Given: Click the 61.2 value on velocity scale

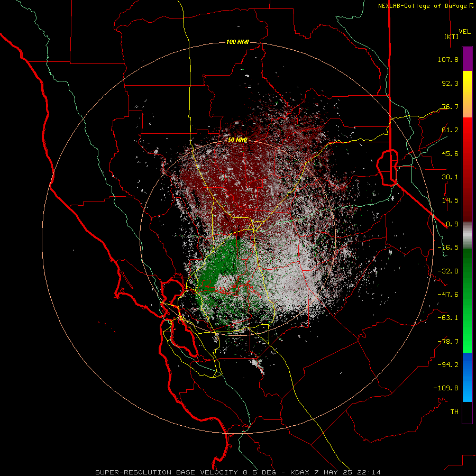Looking at the screenshot, I should coord(450,130).
